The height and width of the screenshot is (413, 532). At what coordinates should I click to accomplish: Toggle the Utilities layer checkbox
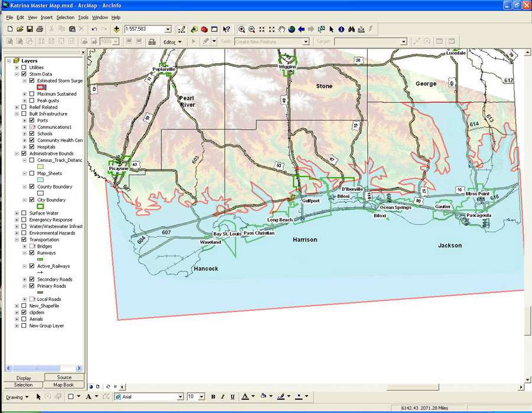click(24, 67)
